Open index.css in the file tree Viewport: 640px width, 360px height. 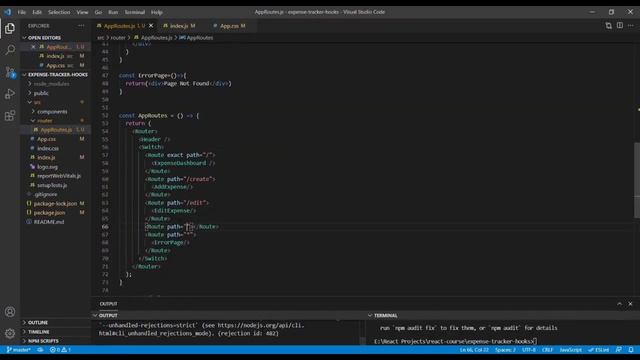point(48,148)
